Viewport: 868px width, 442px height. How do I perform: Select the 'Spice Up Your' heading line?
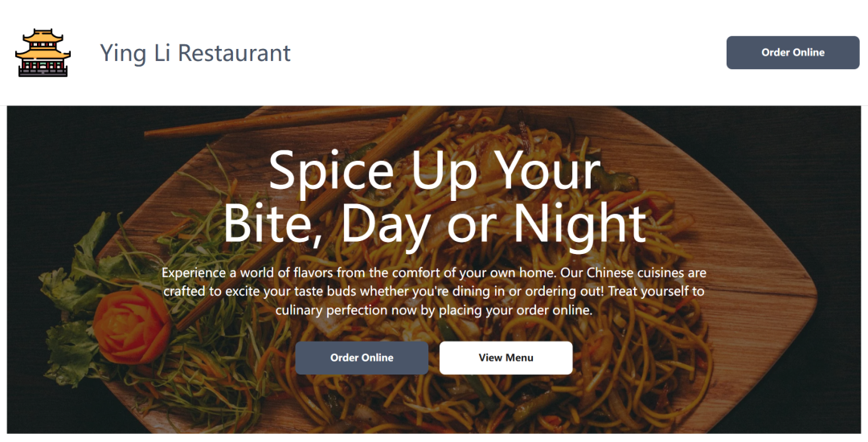pyautogui.click(x=435, y=170)
